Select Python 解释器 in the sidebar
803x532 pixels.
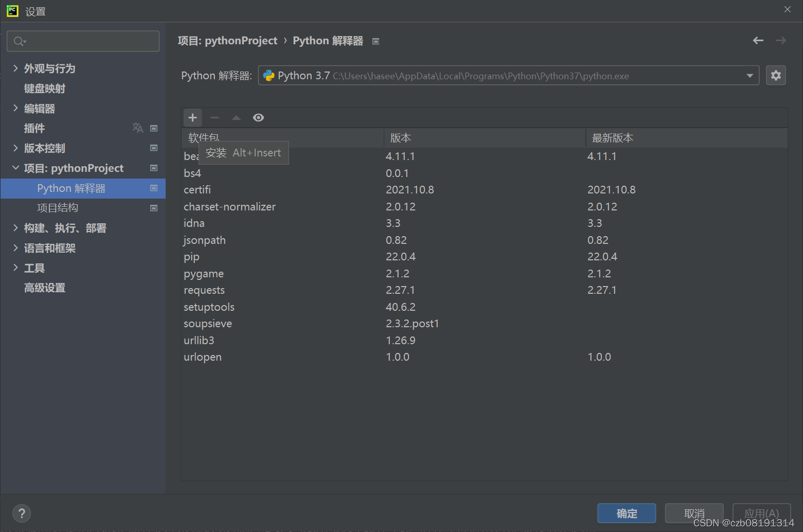pyautogui.click(x=83, y=188)
